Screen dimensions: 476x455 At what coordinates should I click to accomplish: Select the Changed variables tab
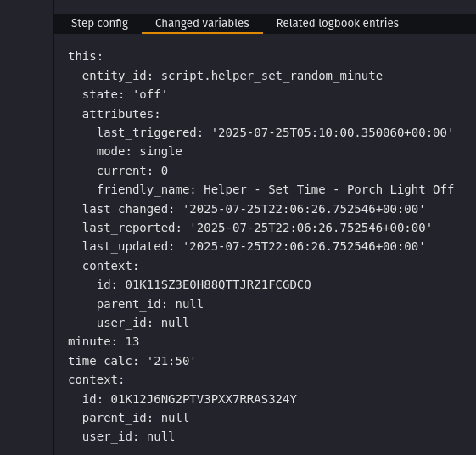pos(202,24)
